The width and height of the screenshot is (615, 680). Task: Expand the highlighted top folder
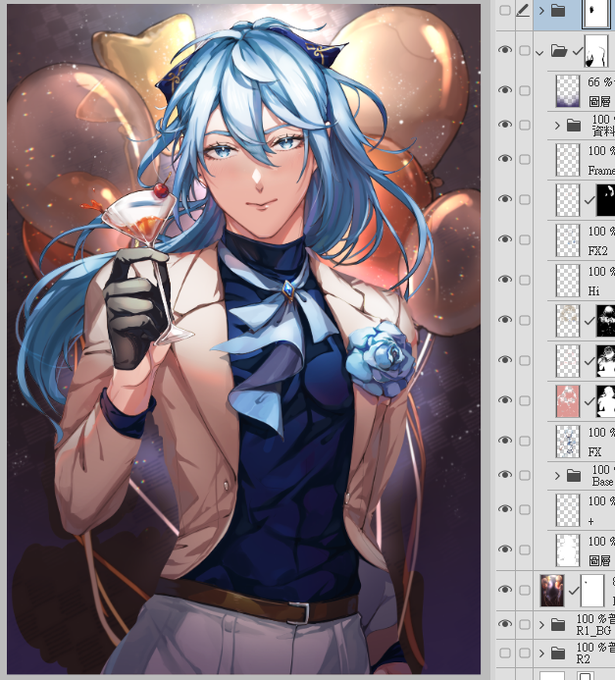click(x=541, y=10)
